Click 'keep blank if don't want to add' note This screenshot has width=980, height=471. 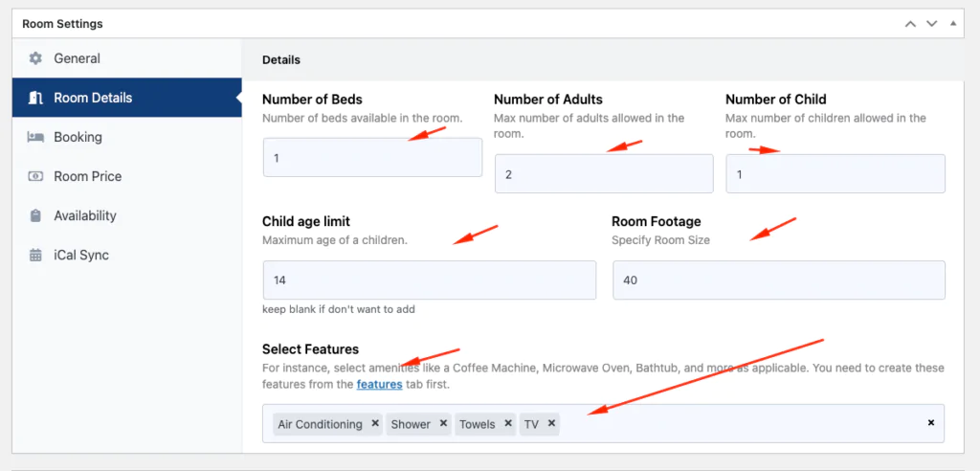tap(339, 309)
